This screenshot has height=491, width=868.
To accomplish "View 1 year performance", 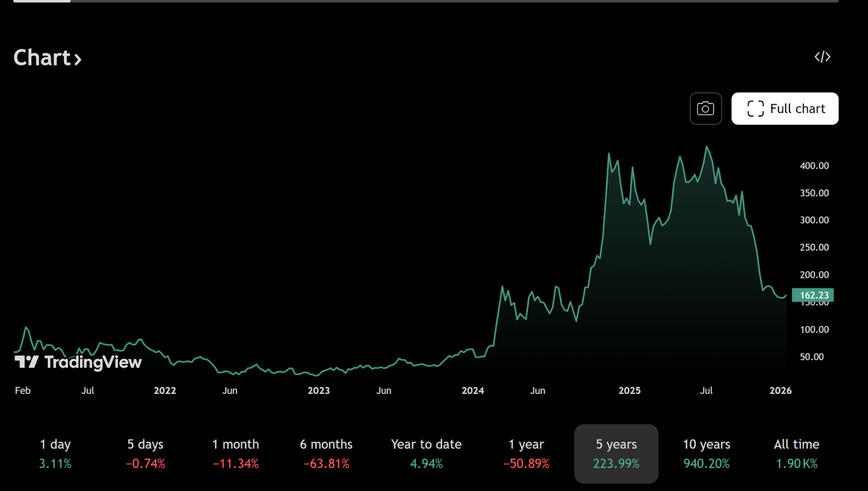I will point(526,453).
